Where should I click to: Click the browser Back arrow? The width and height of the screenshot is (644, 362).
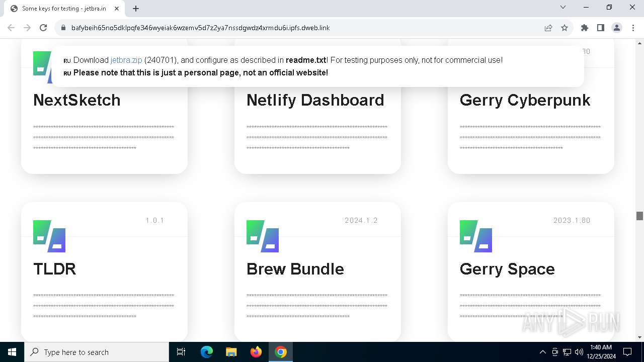coord(11,28)
